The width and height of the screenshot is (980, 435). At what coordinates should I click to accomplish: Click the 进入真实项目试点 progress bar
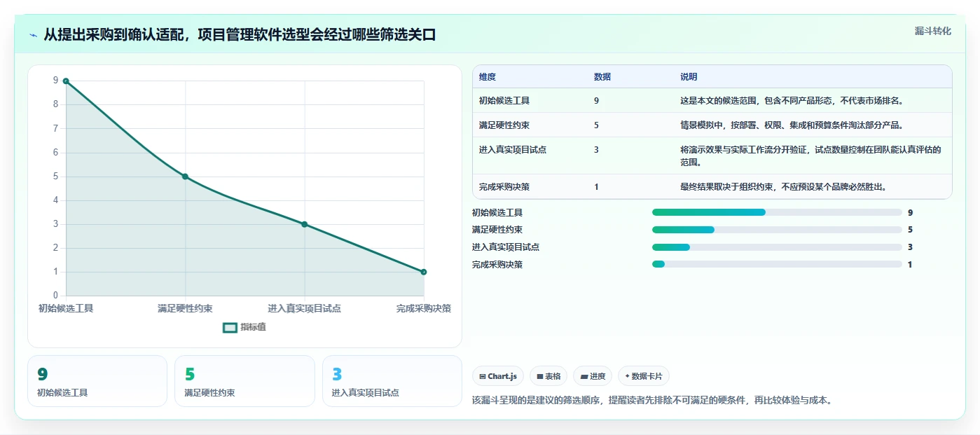(777, 247)
